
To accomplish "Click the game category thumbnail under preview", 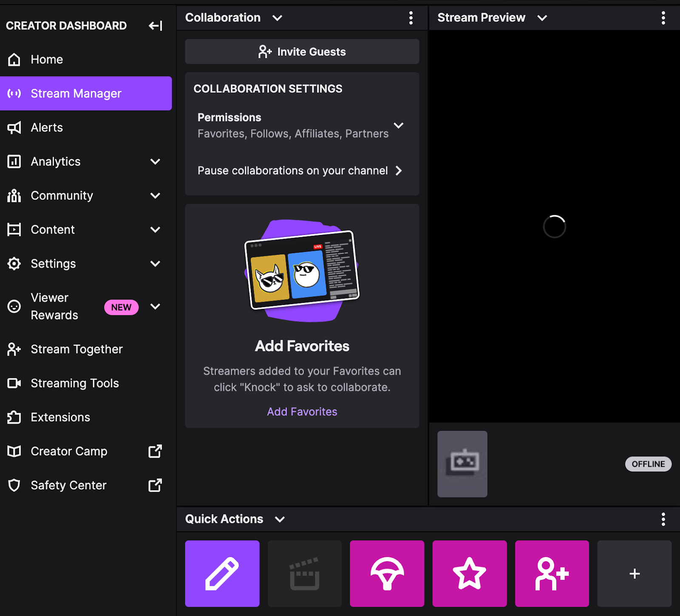I will [462, 464].
